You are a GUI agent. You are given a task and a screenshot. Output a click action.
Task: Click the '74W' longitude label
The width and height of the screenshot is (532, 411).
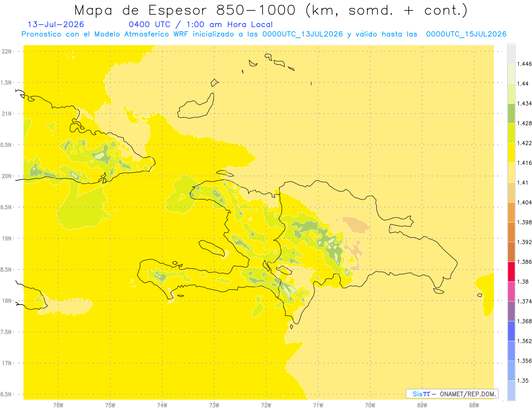162,405
